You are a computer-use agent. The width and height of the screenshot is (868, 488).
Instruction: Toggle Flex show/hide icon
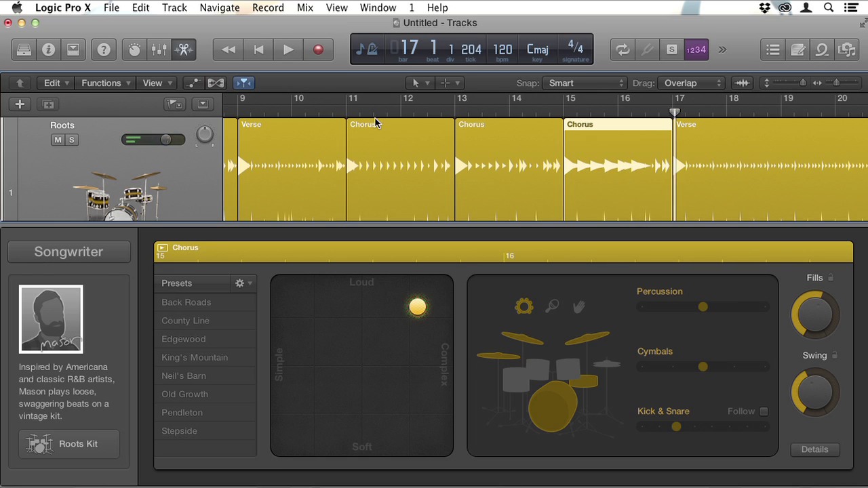pos(216,83)
